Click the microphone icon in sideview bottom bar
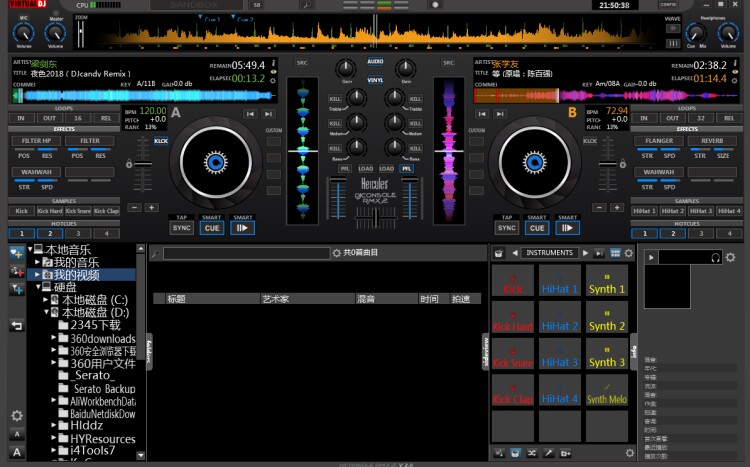 [548, 453]
